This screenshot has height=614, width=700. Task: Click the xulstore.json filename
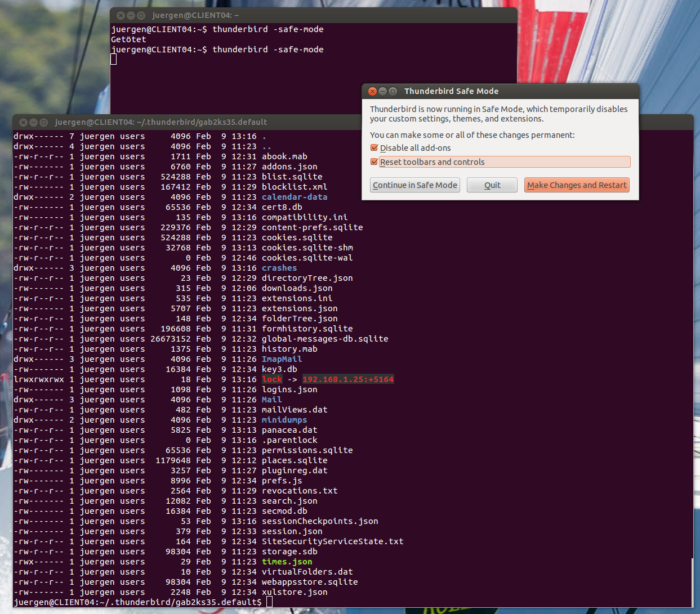tap(295, 592)
